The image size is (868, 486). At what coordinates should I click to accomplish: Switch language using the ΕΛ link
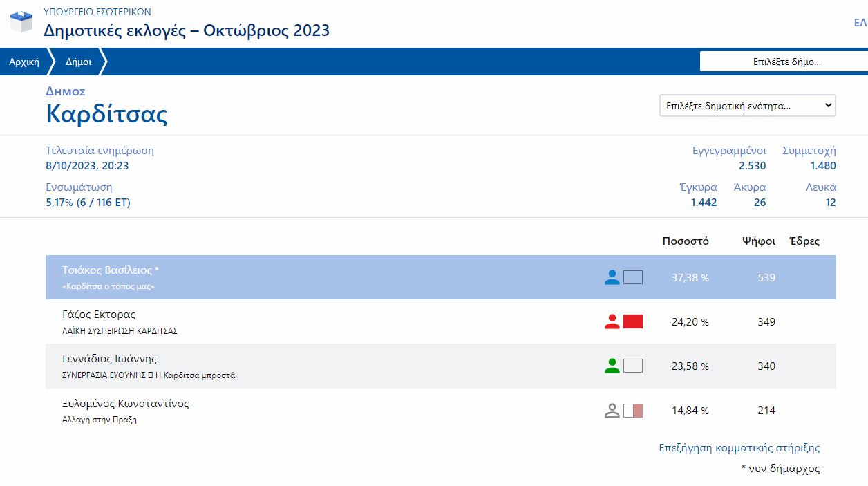(x=860, y=23)
